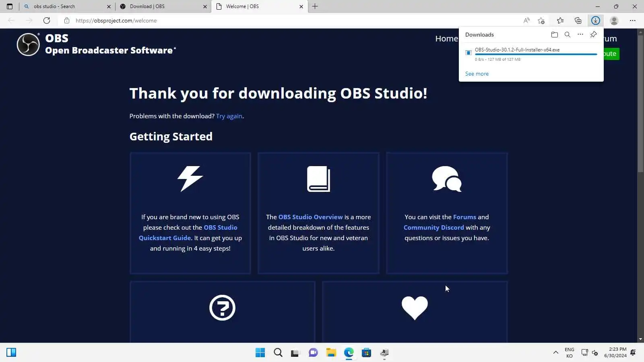644x362 pixels.
Task: Click the heart contribute icon
Action: click(x=415, y=308)
